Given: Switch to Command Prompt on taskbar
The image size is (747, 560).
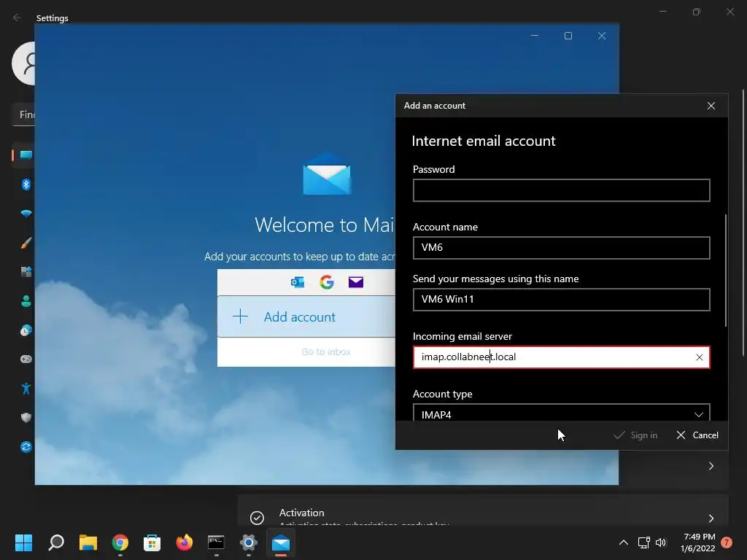Looking at the screenshot, I should (x=216, y=542).
